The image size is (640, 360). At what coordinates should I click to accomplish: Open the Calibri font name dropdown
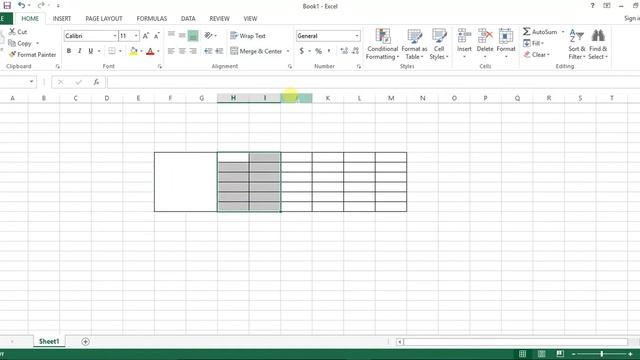tap(115, 36)
